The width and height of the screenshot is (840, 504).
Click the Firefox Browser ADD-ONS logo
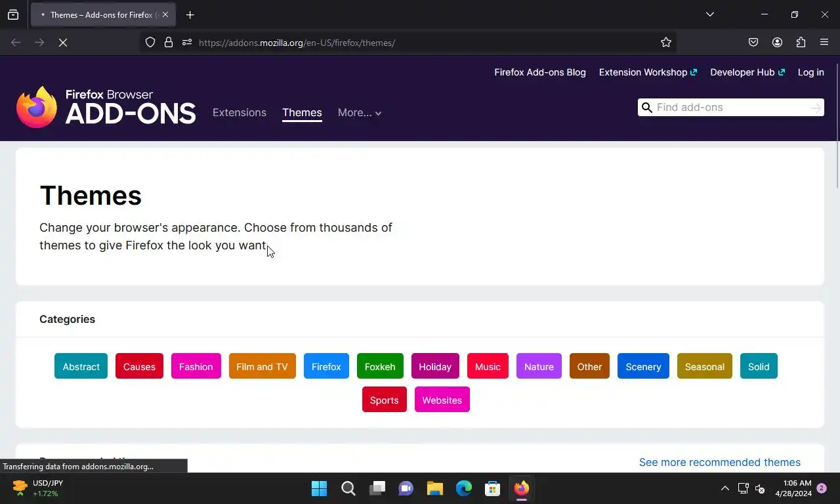tap(106, 107)
